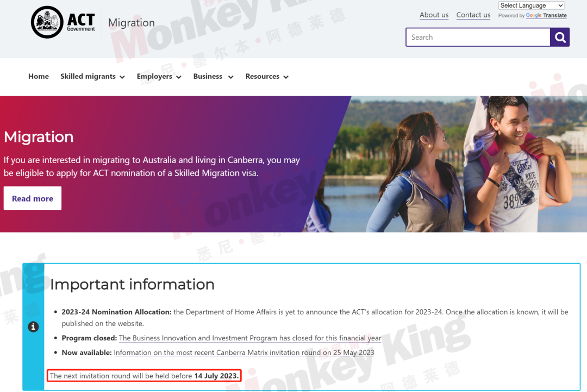
Task: Open the Contact us link
Action: point(473,15)
